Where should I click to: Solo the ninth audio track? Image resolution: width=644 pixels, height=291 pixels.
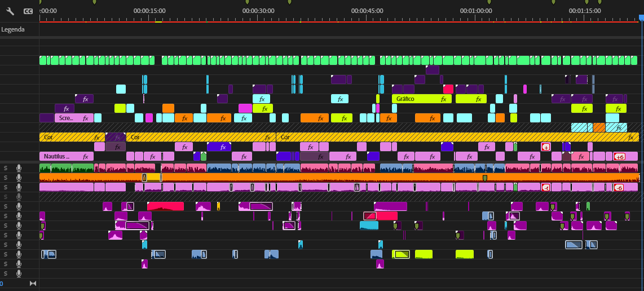tap(6, 245)
